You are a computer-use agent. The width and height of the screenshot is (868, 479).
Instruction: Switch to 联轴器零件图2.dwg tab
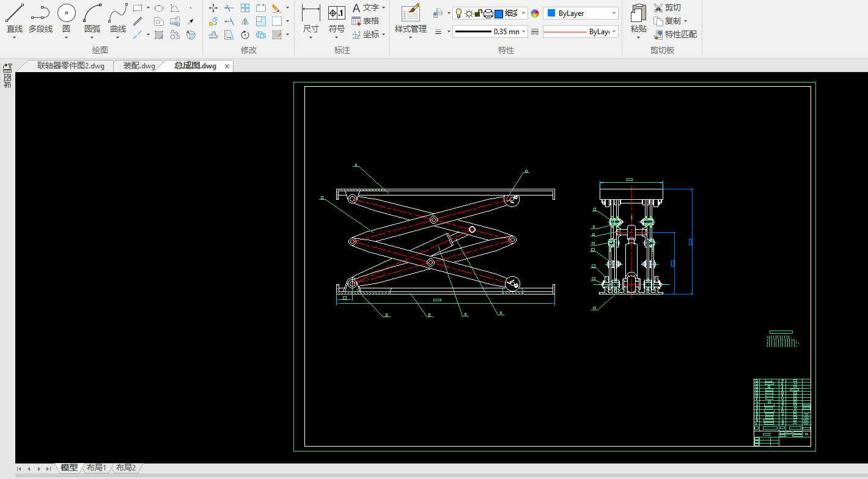71,66
